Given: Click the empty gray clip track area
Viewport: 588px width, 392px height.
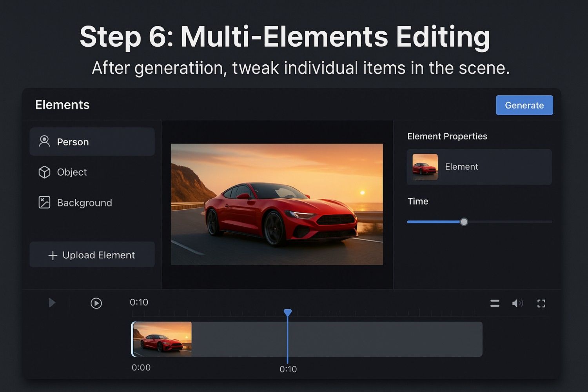Looking at the screenshot, I should (x=337, y=339).
